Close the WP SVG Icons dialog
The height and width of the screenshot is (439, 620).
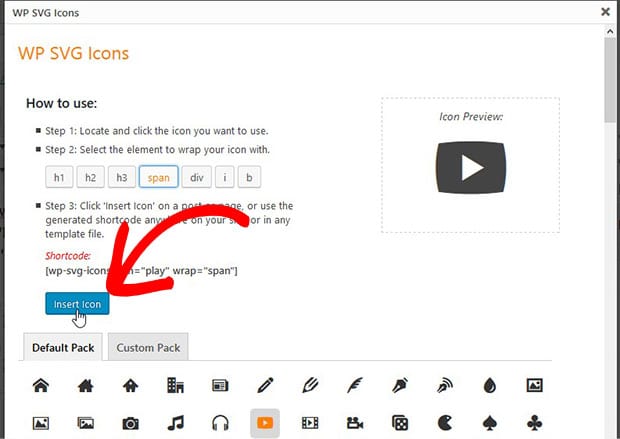point(605,12)
